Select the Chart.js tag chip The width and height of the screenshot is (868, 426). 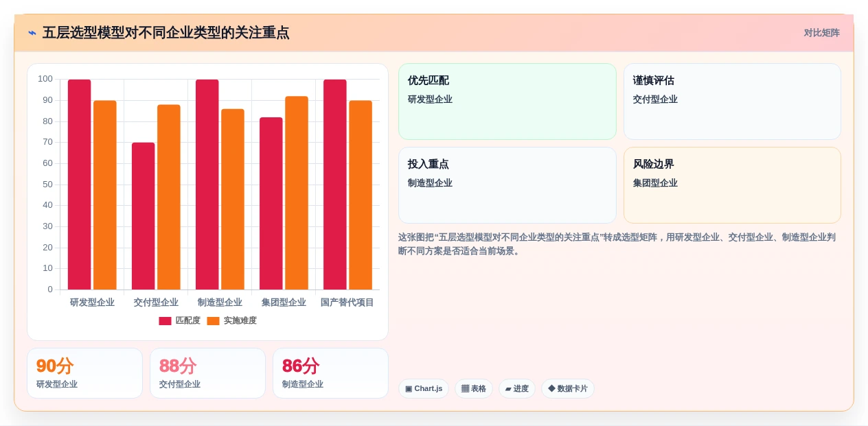point(424,389)
